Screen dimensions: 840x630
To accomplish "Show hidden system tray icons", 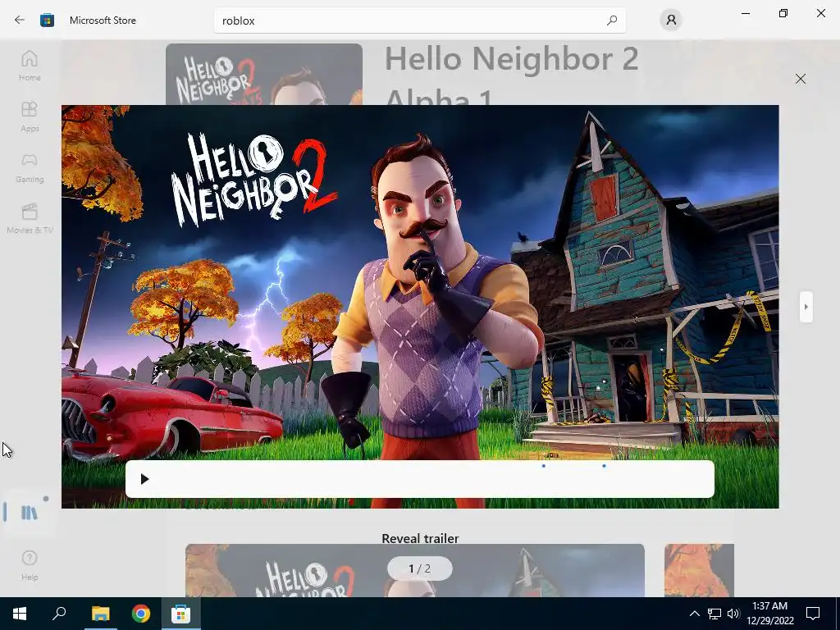I will [x=694, y=614].
